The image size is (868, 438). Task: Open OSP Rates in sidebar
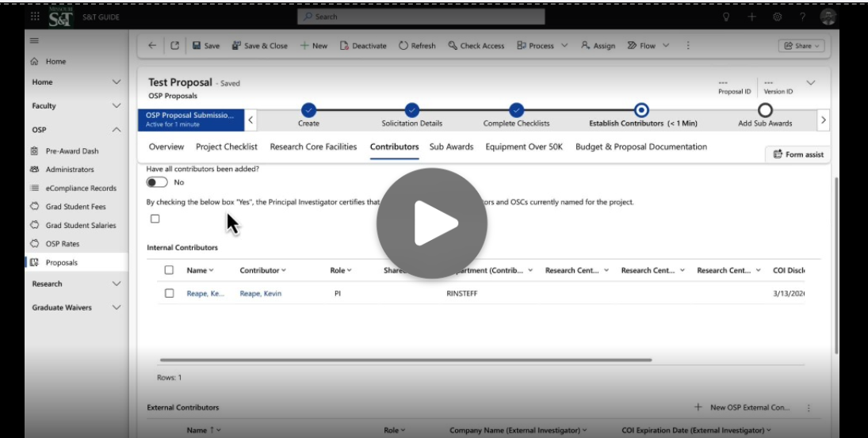click(63, 243)
